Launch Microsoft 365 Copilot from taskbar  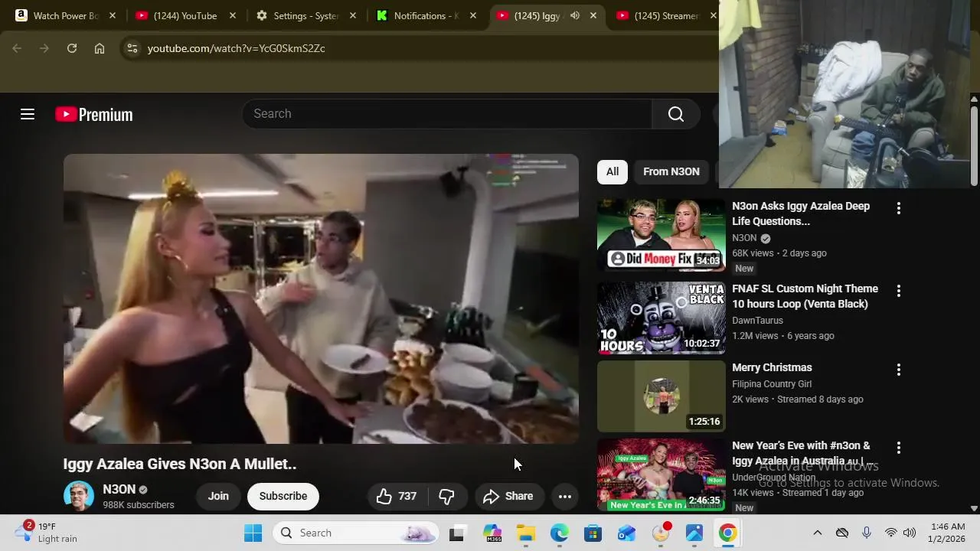[x=492, y=533]
